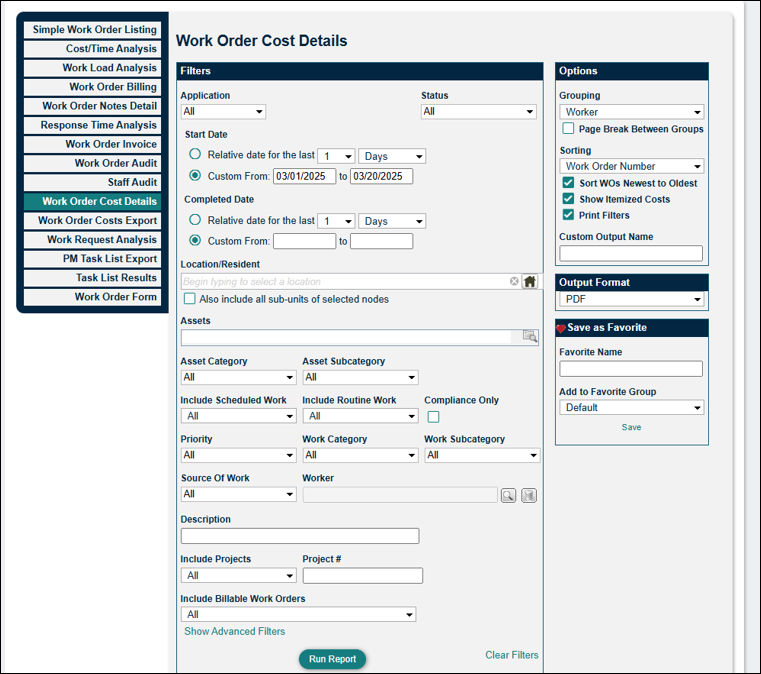Toggle Show Itemized Costs checkbox

pyautogui.click(x=568, y=198)
